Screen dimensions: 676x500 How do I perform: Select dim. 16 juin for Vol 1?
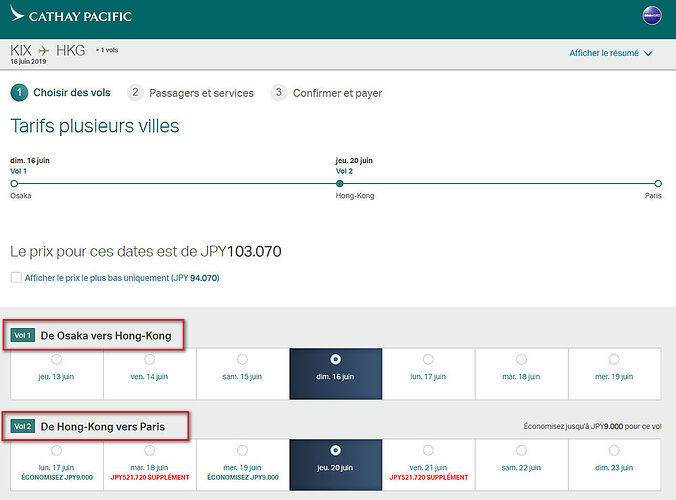(335, 374)
